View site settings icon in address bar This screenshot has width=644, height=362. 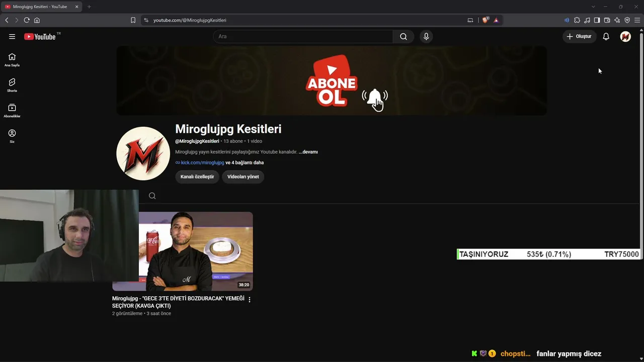tap(146, 20)
